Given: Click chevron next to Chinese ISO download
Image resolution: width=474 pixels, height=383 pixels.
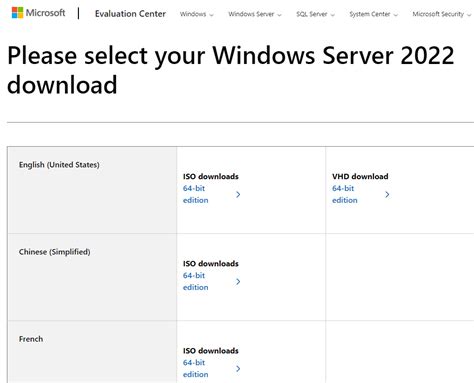Looking at the screenshot, I should pyautogui.click(x=238, y=282).
